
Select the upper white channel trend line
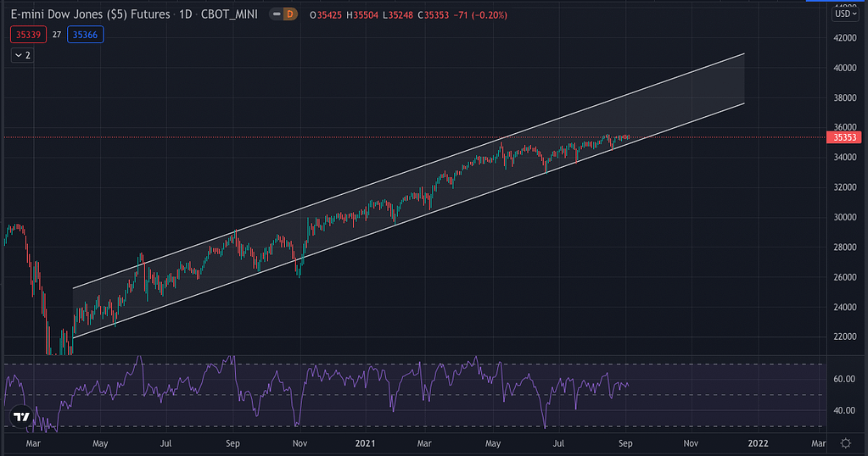[408, 171]
